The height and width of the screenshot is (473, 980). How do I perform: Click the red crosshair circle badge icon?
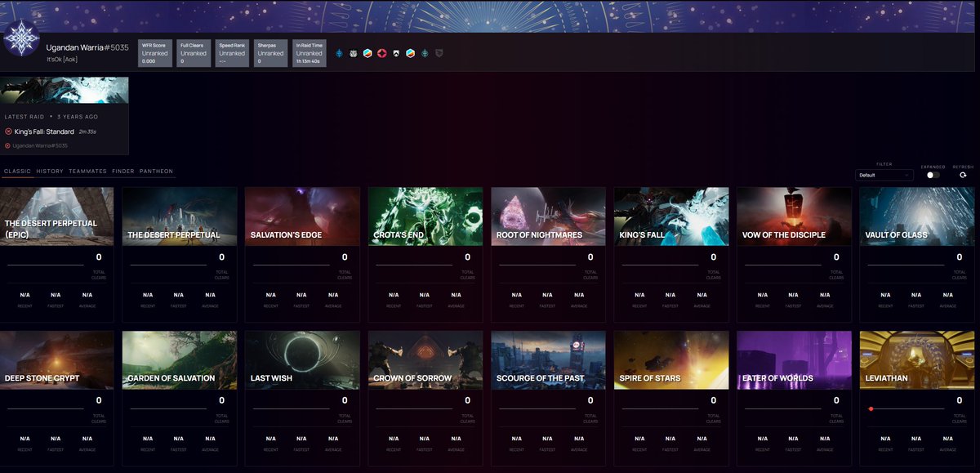tap(381, 53)
